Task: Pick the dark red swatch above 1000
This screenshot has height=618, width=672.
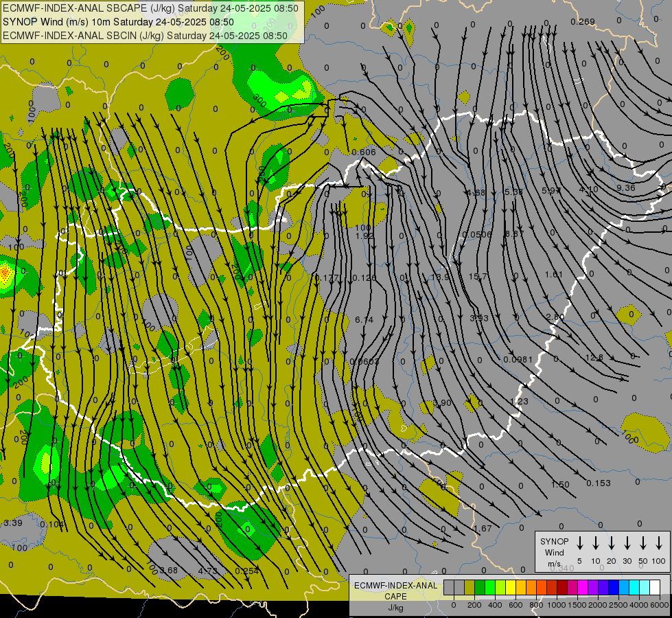Action: 562,588
